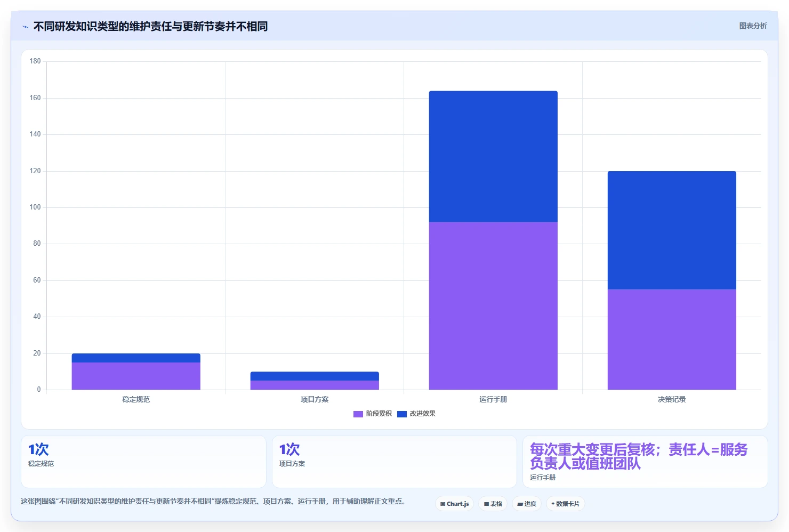Click the icon inside the Chart.js tag

tap(442, 504)
